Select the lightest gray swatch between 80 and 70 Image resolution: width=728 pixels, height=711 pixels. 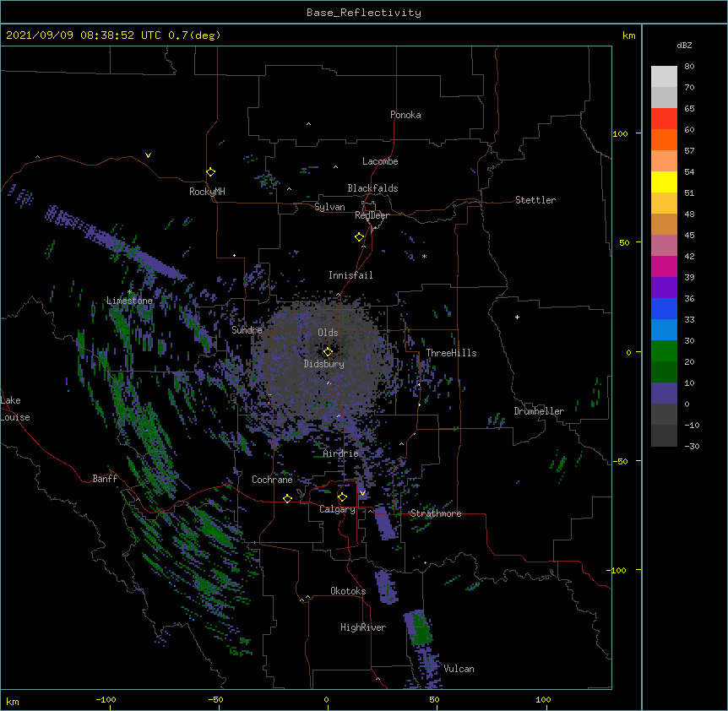coord(664,77)
